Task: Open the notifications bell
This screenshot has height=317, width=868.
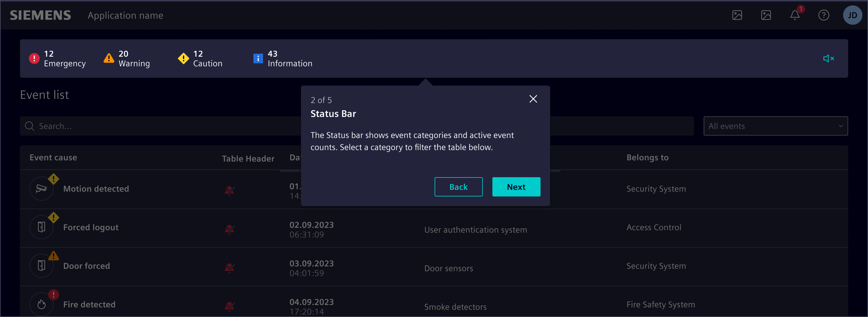Action: pyautogui.click(x=795, y=15)
